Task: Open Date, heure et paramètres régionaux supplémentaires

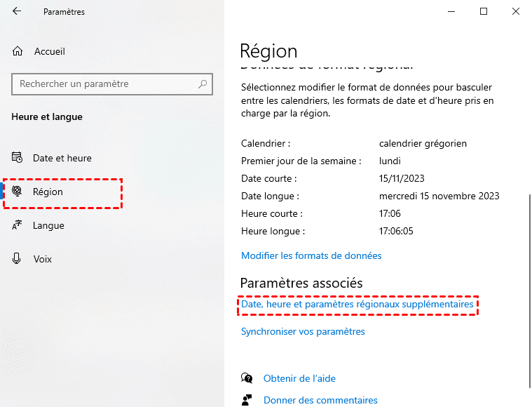Action: tap(357, 305)
